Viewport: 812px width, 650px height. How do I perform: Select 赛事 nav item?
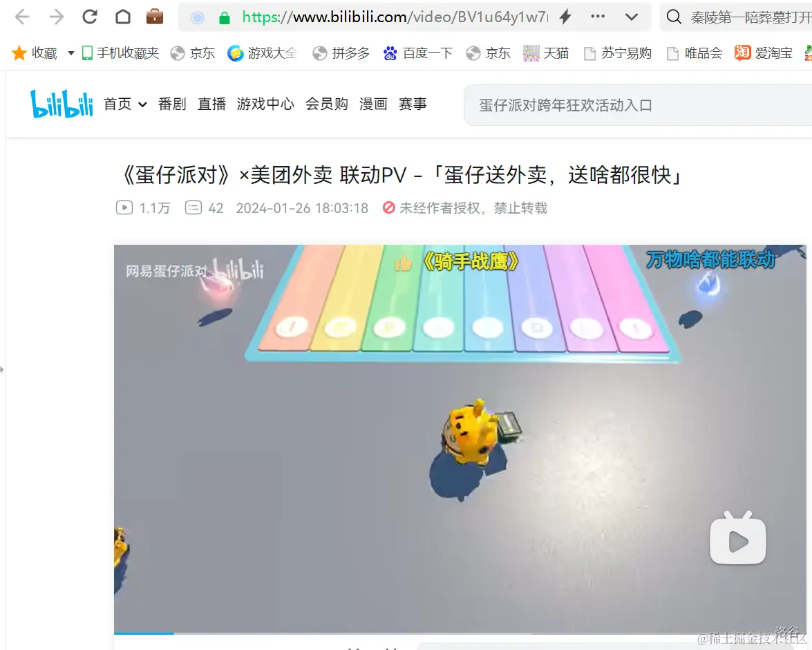[413, 104]
